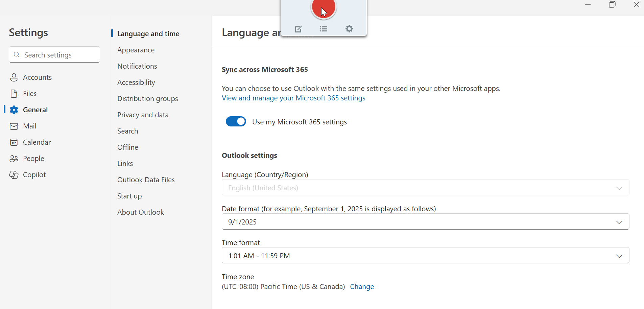Click the red record button
644x309 pixels.
point(324,7)
